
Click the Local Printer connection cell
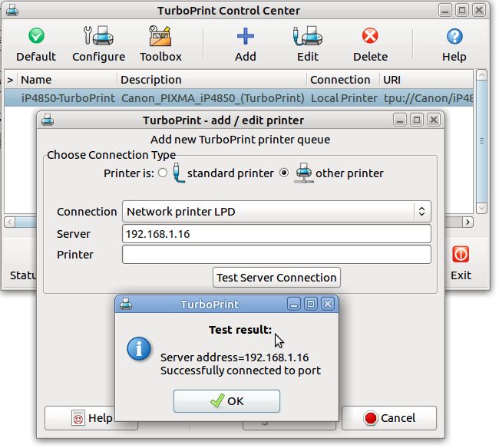point(344,98)
